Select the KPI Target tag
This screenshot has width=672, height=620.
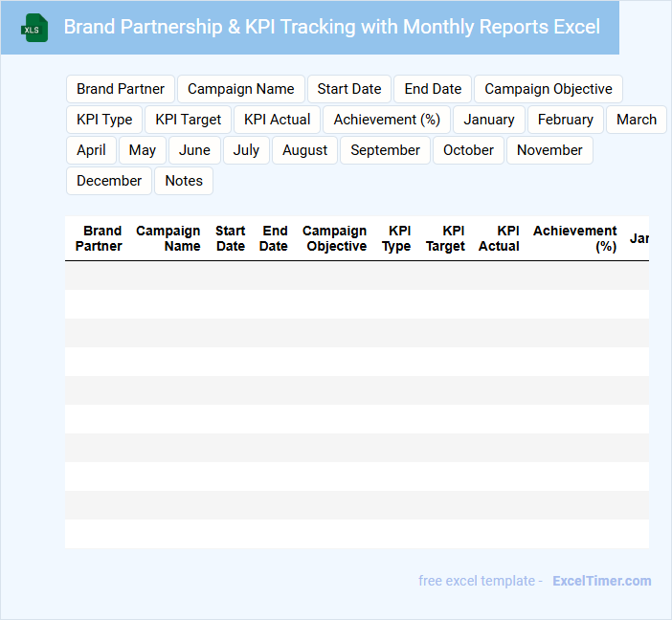[x=189, y=120]
